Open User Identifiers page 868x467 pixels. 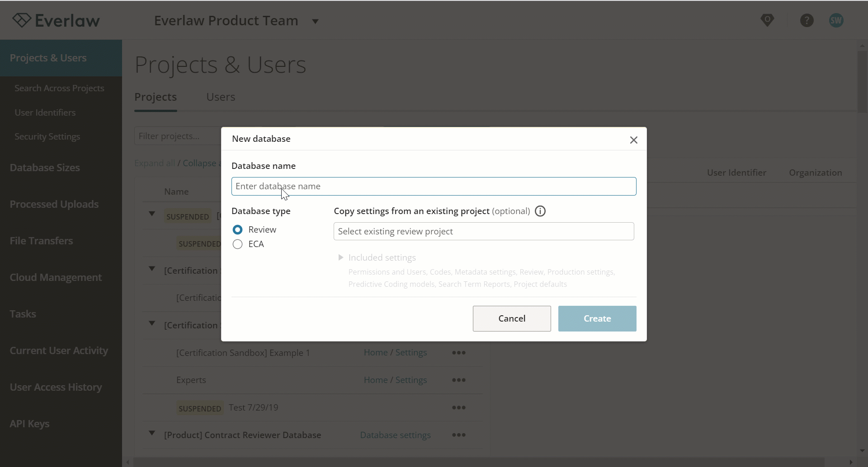click(x=45, y=112)
